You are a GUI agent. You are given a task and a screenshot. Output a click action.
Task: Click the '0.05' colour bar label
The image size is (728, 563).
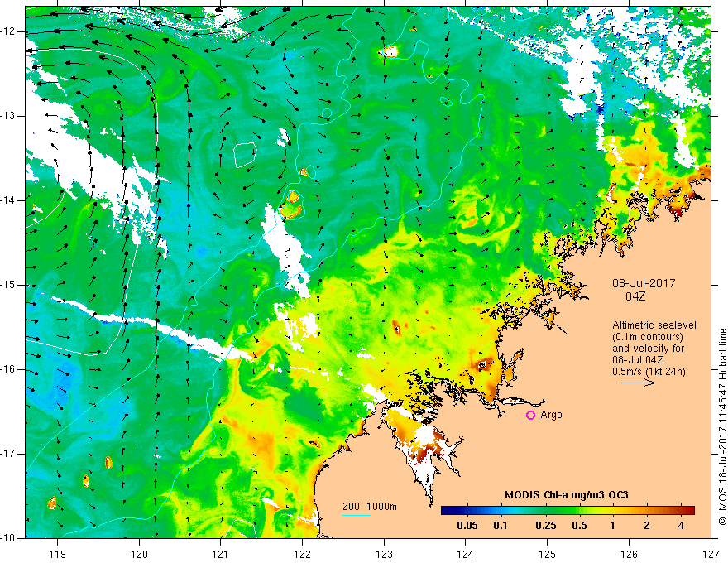[x=467, y=526]
